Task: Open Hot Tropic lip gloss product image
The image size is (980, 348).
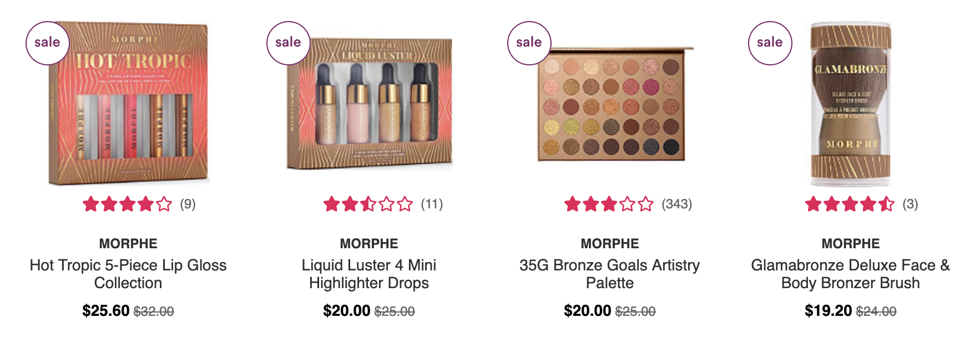Action: [128, 104]
